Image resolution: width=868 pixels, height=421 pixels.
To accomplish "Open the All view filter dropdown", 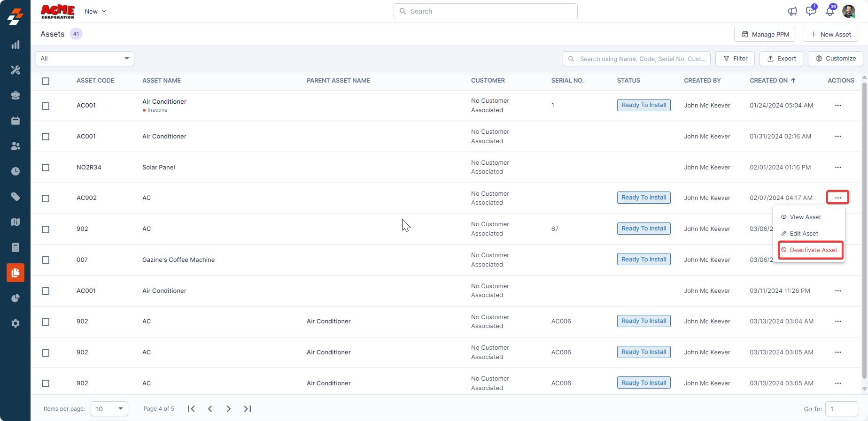I will 85,59.
